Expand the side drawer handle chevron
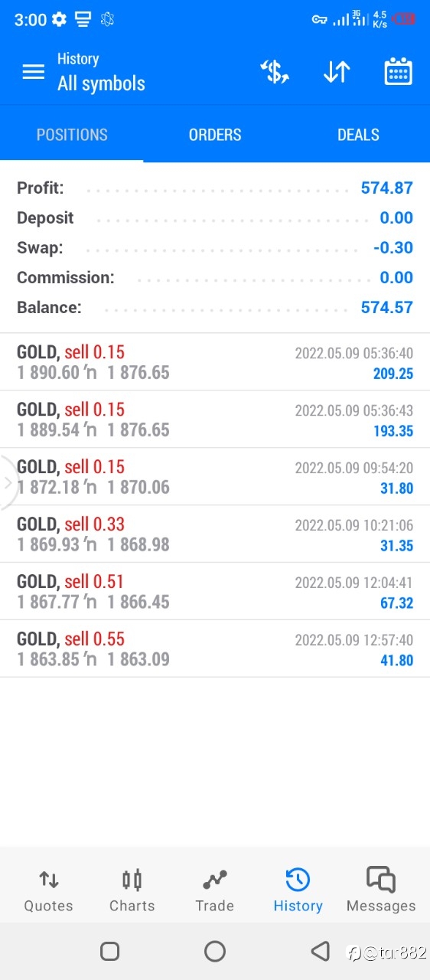This screenshot has height=980, width=430. coord(8,482)
